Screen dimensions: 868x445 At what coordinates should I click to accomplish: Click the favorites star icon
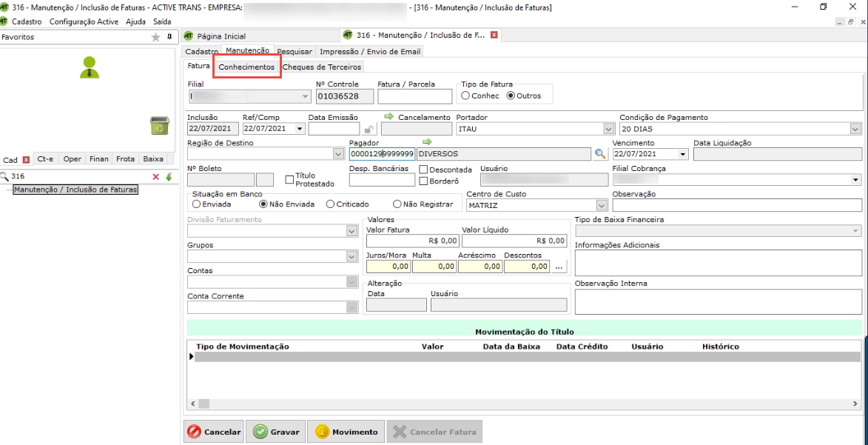click(x=155, y=37)
